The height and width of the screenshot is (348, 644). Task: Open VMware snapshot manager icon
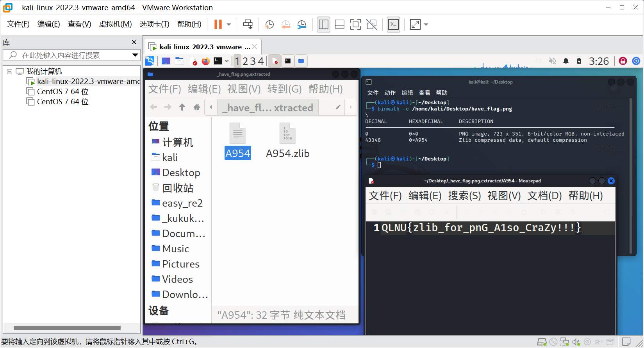click(x=302, y=25)
